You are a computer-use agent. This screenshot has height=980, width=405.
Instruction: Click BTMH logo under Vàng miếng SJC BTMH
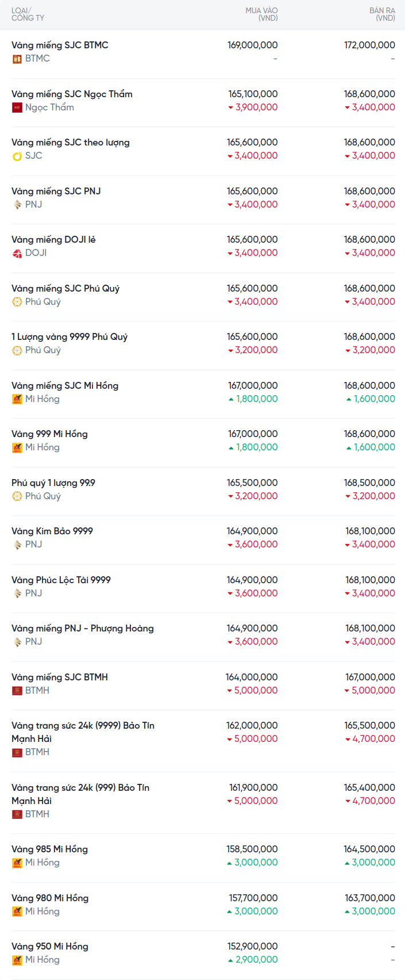[17, 691]
